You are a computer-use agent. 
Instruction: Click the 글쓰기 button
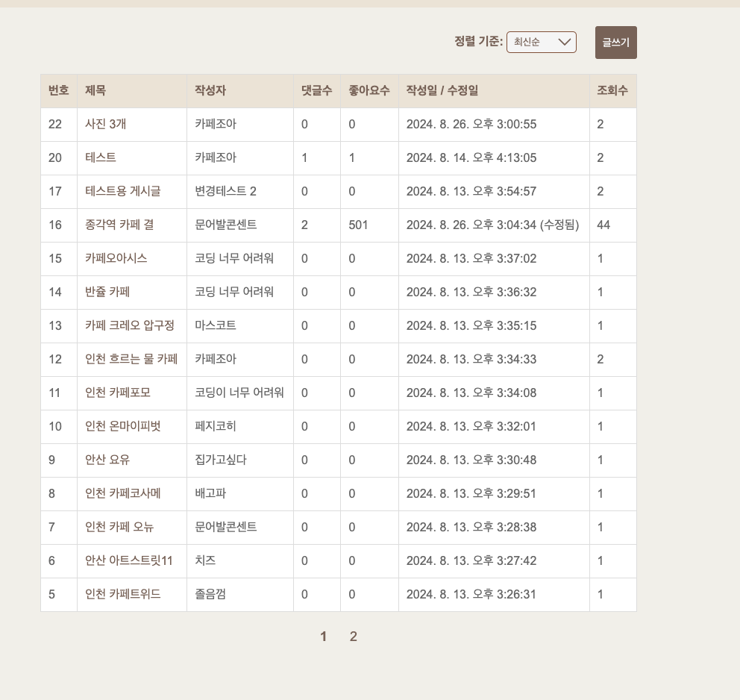click(x=616, y=43)
